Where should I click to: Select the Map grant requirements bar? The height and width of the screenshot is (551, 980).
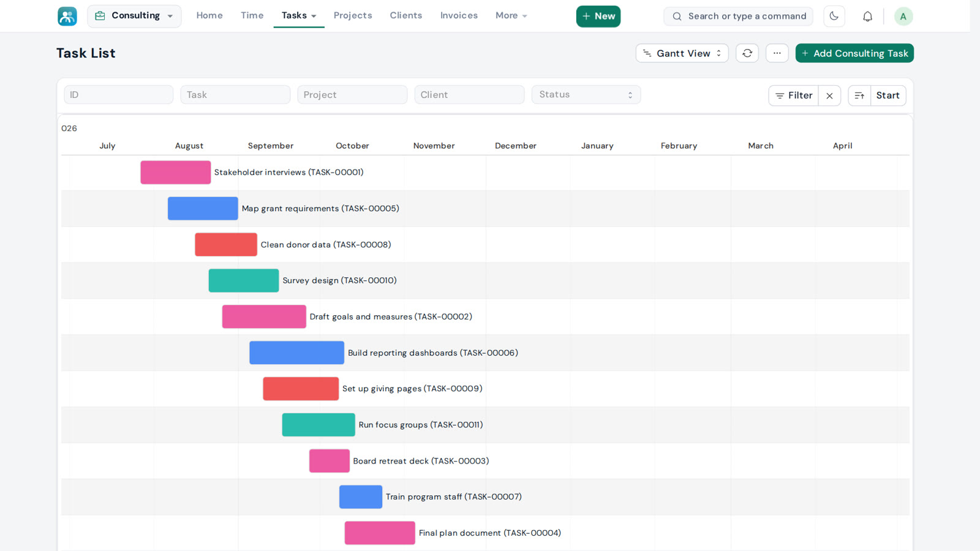tap(203, 209)
